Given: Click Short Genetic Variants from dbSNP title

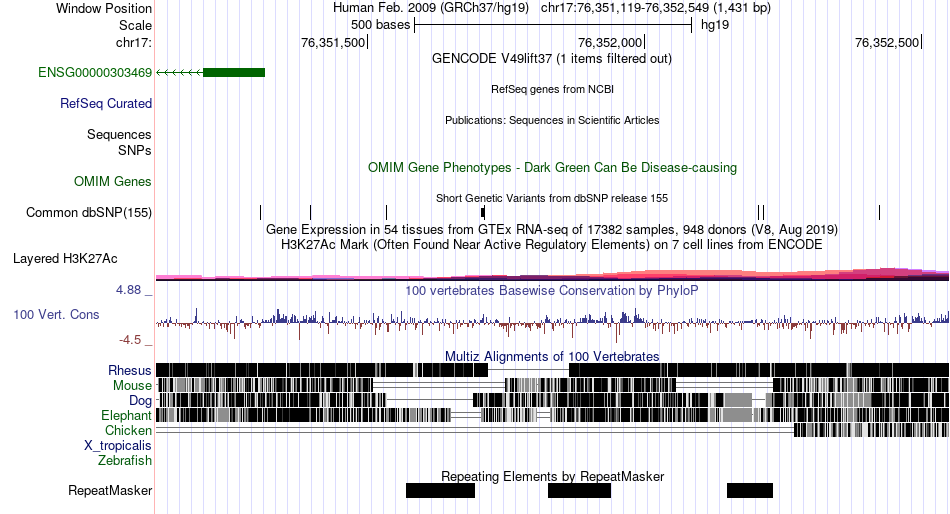Looking at the screenshot, I should (552, 198).
